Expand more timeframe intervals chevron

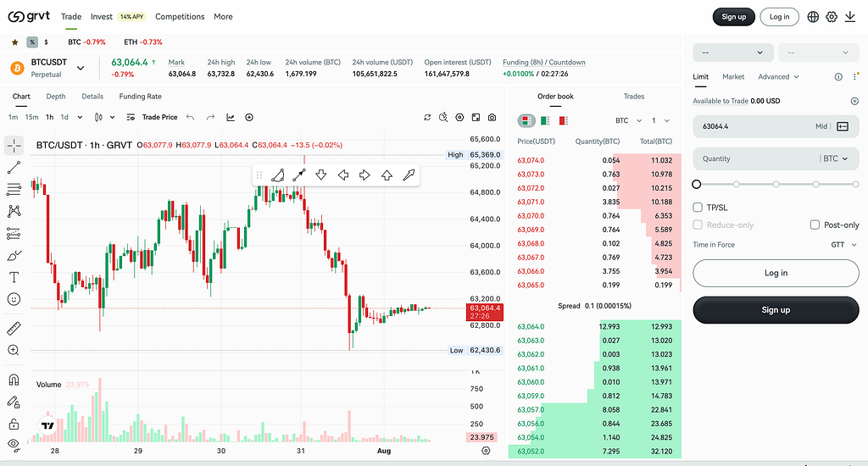80,117
